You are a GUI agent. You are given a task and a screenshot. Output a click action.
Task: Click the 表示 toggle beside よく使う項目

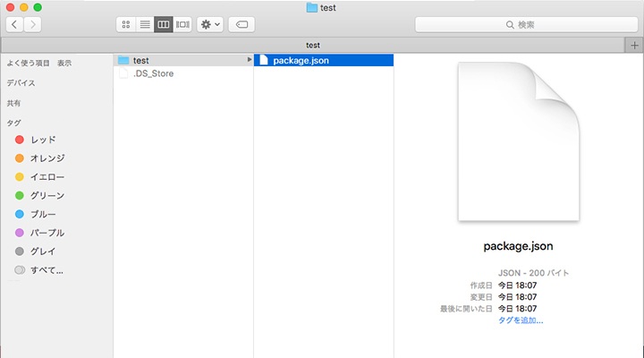point(64,63)
